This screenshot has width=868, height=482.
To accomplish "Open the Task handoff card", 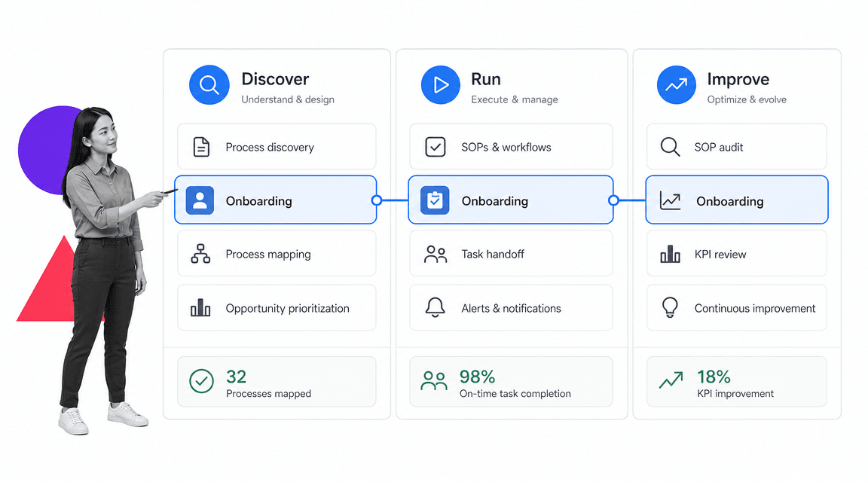I will click(x=511, y=254).
